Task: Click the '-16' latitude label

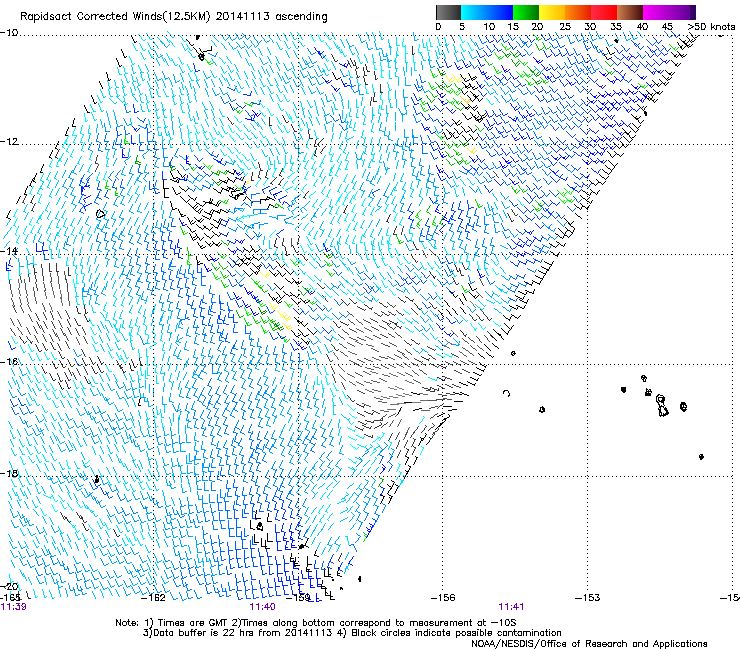Action: [9, 362]
